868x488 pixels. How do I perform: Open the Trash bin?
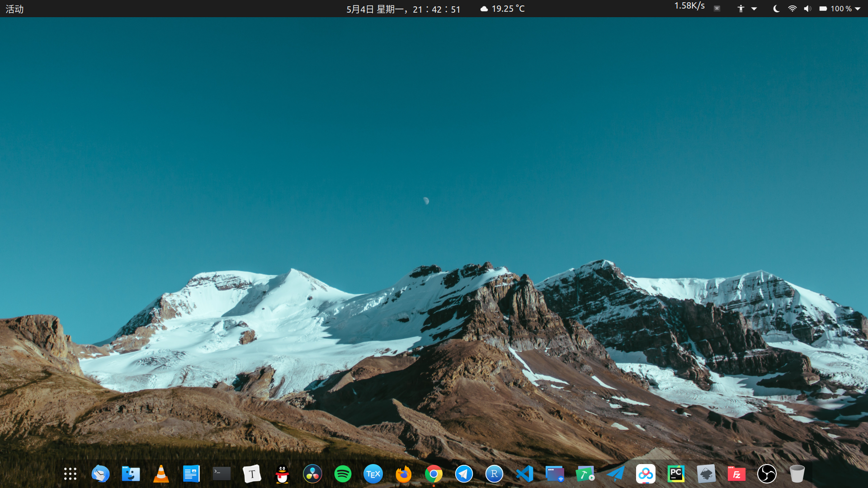pyautogui.click(x=797, y=474)
